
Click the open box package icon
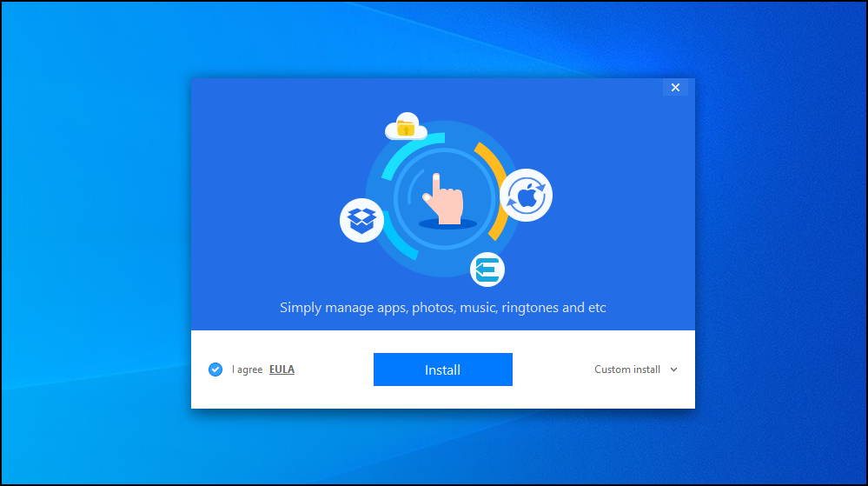362,220
